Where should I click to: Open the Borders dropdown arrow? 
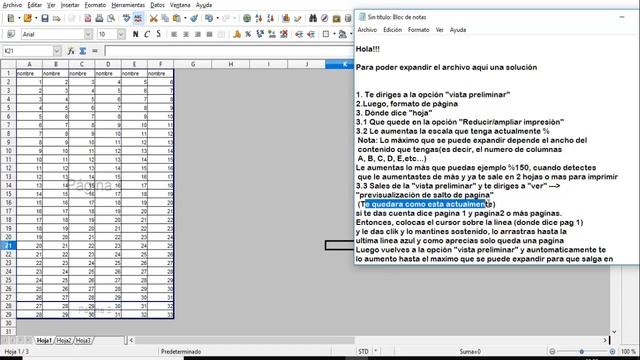click(334, 34)
